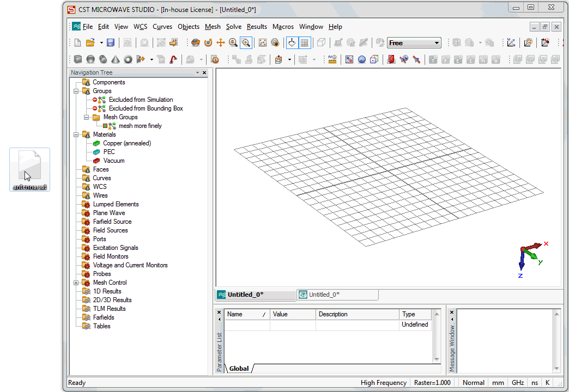Save the project with the floppy icon

coord(111,43)
